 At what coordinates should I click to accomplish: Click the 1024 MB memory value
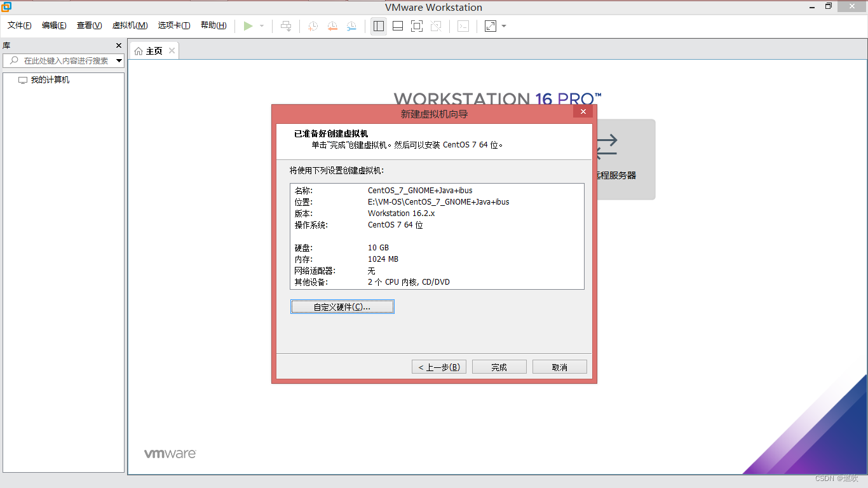(383, 259)
